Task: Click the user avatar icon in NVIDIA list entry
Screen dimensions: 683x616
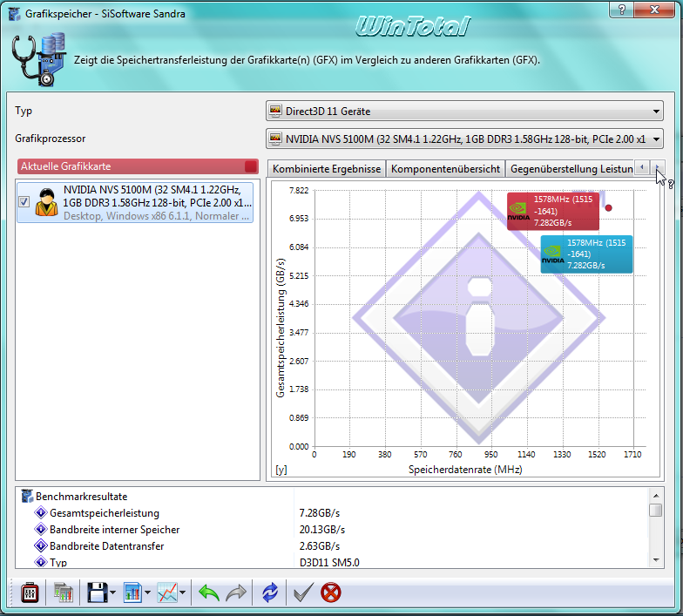Action: [47, 202]
